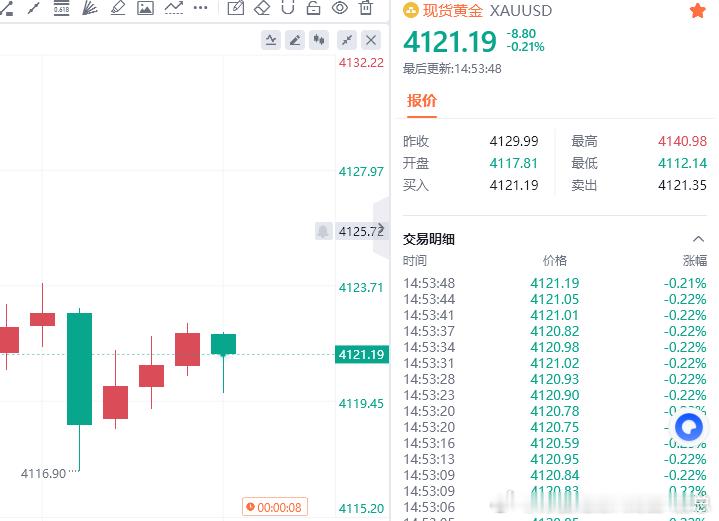
Task: Click the alert bell on price axis
Action: [x=323, y=231]
